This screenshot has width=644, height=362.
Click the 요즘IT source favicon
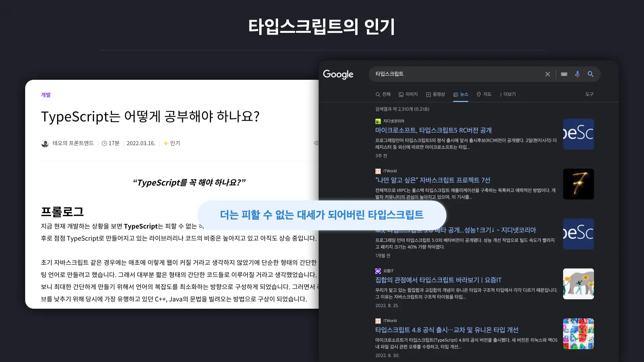(378, 271)
